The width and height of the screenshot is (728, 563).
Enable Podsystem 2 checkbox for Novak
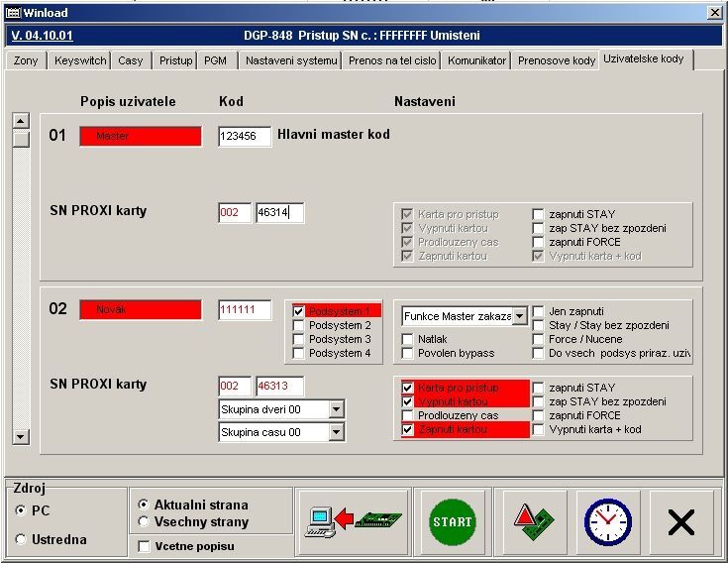pyautogui.click(x=299, y=325)
